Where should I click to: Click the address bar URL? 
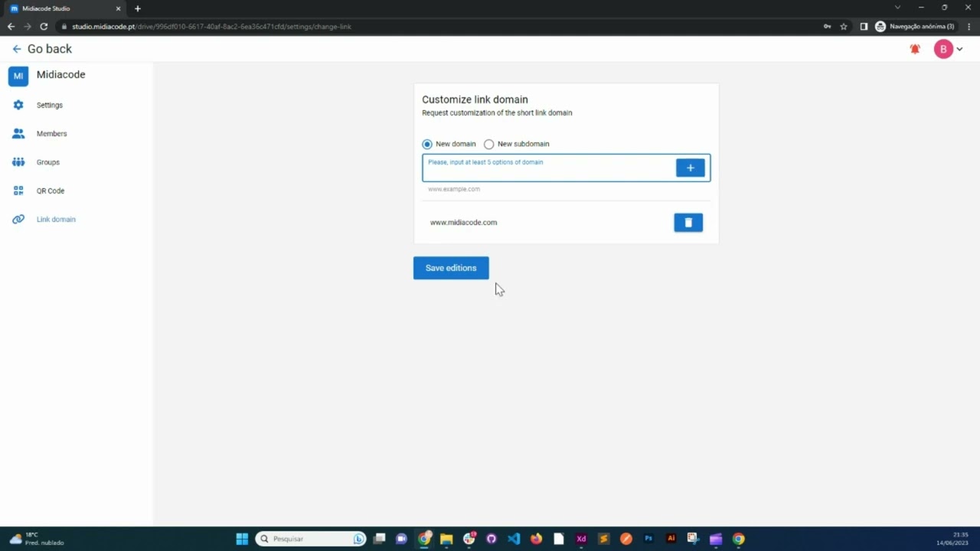(211, 27)
